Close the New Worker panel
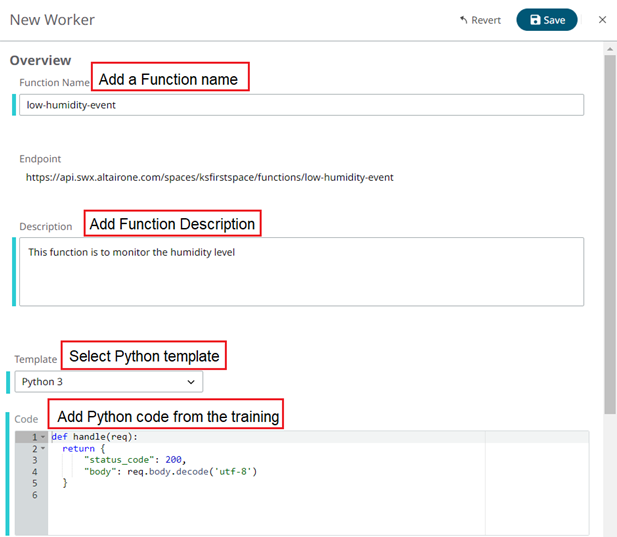The height and width of the screenshot is (537, 617). (602, 20)
